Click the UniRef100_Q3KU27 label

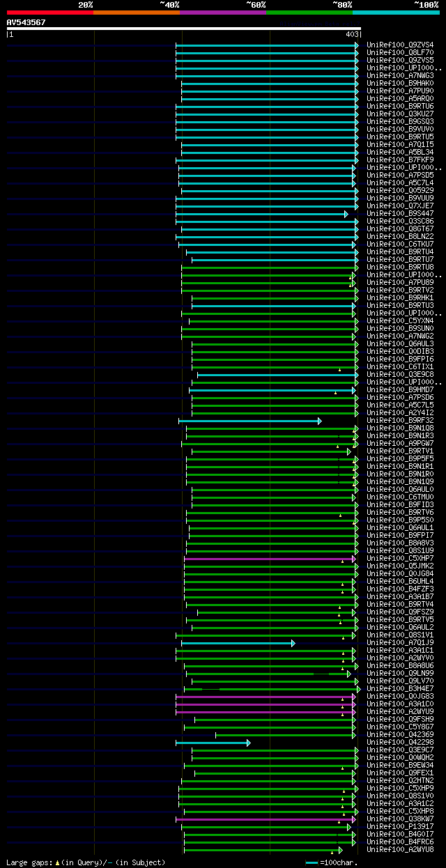[400, 114]
